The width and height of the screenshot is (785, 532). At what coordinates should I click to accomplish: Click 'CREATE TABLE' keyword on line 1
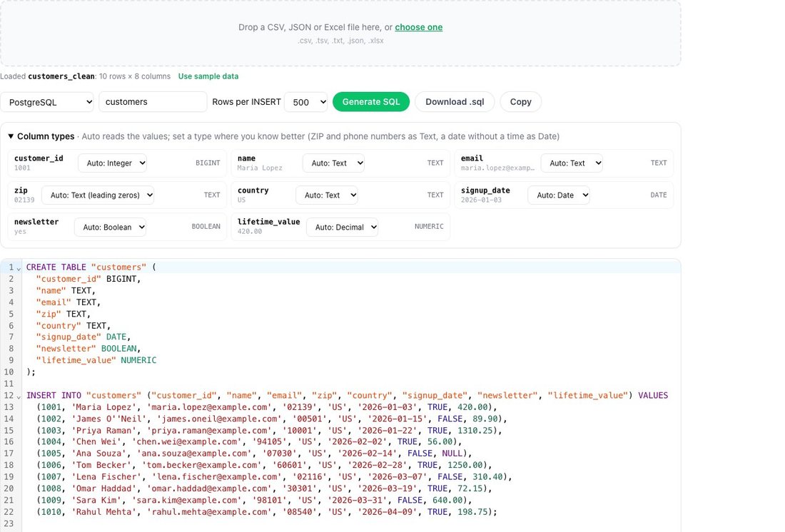tap(56, 267)
